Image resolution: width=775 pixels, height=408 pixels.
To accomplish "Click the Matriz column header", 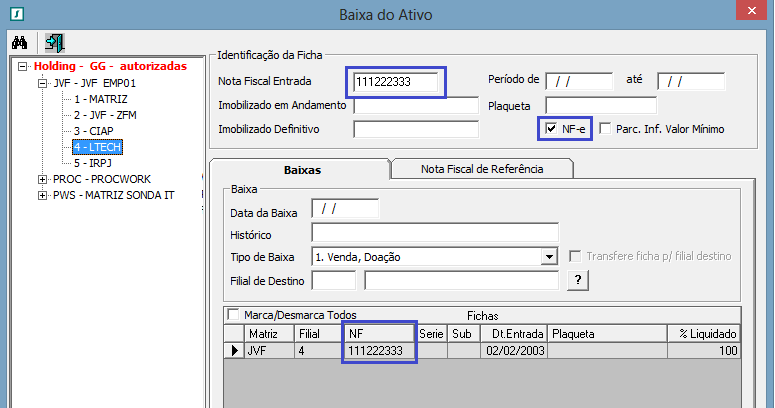I will pos(269,334).
